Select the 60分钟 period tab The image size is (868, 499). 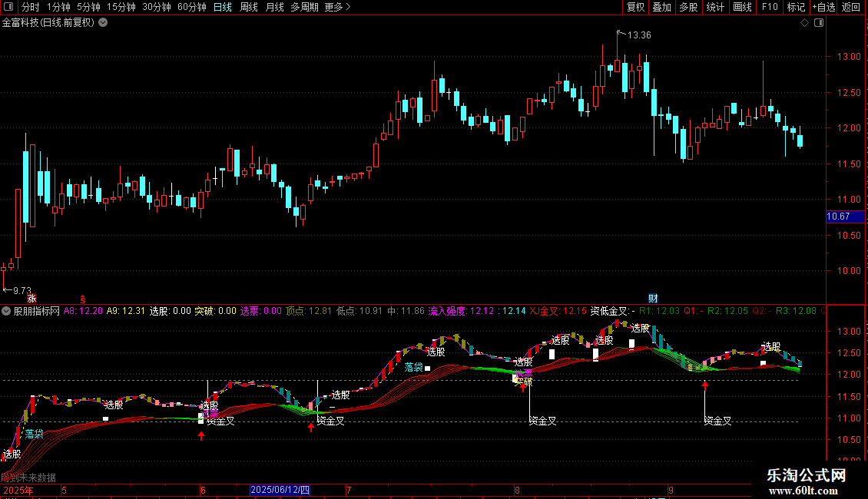(x=192, y=7)
